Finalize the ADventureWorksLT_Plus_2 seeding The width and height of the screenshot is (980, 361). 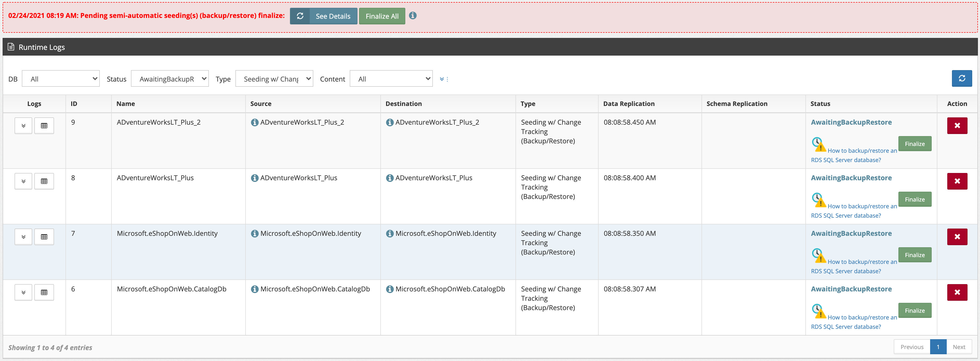pos(915,143)
